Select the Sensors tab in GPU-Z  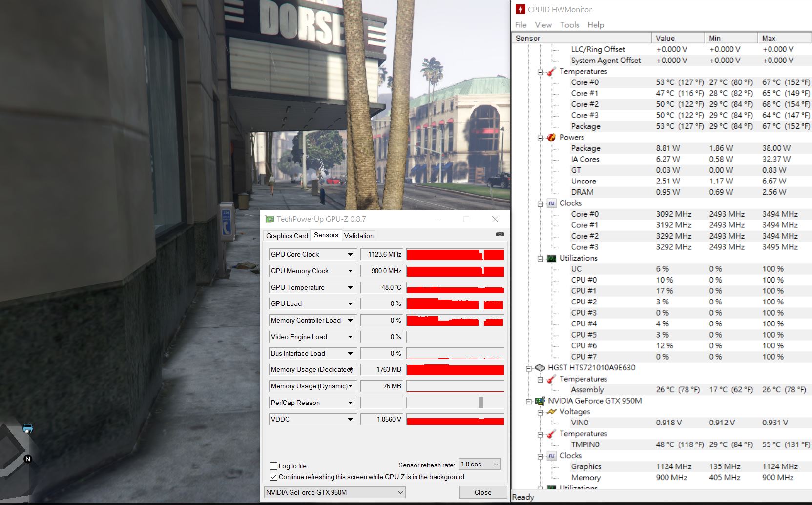click(x=326, y=235)
